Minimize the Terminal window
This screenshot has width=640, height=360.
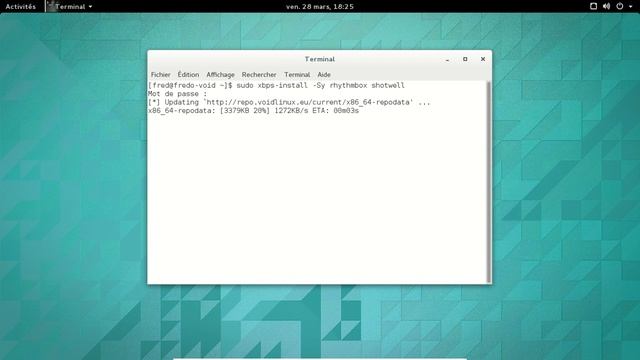(x=447, y=60)
